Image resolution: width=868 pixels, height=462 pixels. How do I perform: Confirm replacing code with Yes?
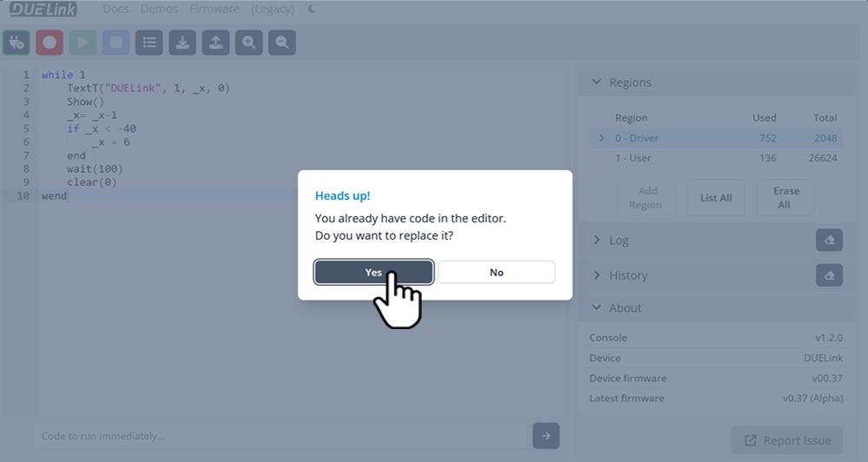pos(373,272)
